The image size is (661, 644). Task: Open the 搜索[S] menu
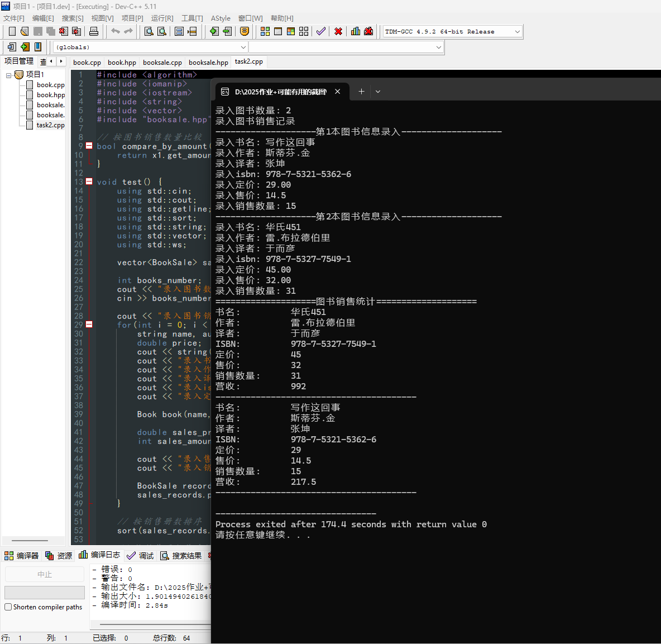[73, 18]
